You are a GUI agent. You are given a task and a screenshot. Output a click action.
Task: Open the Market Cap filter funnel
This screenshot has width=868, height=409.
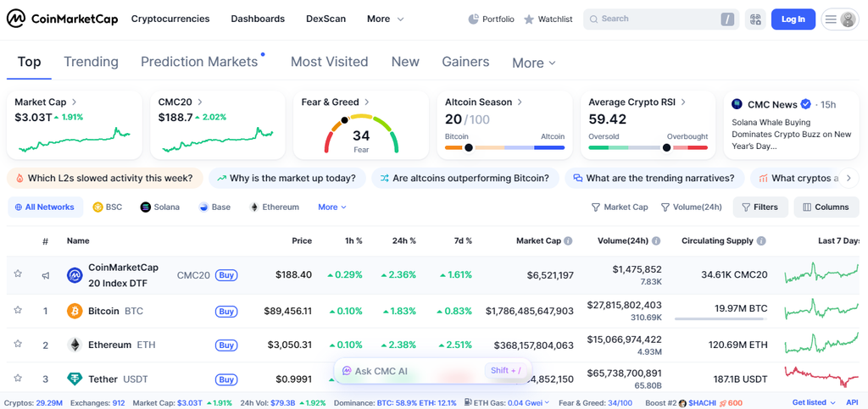620,207
